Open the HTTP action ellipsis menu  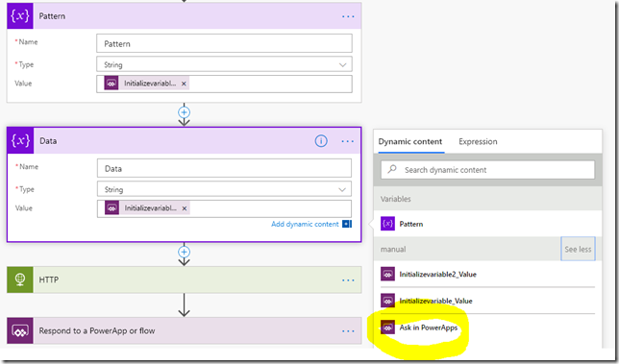348,280
